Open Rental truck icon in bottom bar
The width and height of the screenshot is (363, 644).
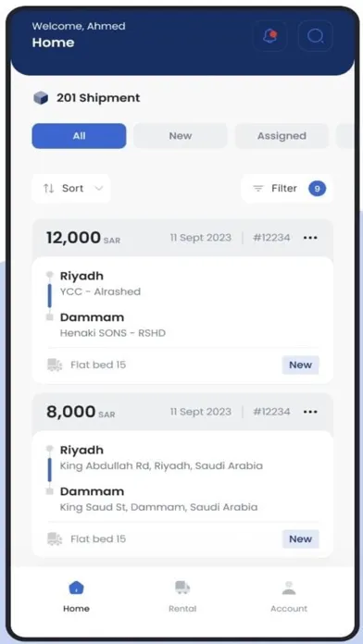click(182, 588)
